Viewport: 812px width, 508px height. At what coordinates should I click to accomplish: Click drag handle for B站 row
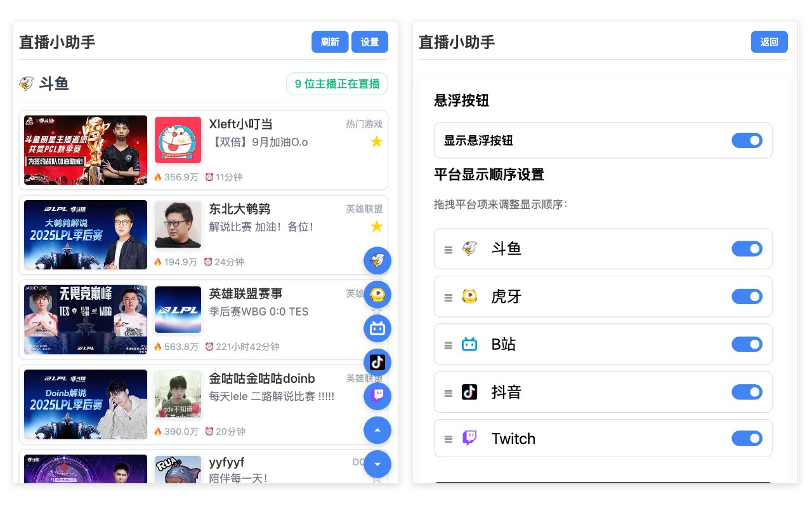click(449, 345)
